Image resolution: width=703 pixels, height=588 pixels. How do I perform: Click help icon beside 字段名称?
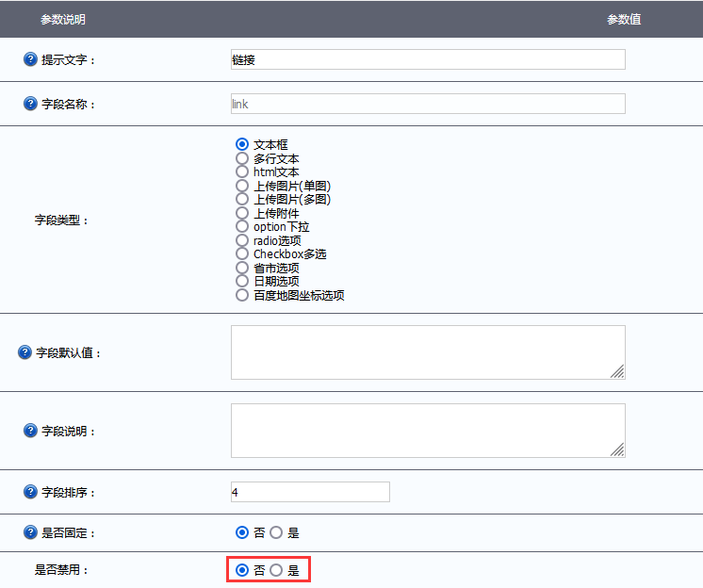coord(30,104)
